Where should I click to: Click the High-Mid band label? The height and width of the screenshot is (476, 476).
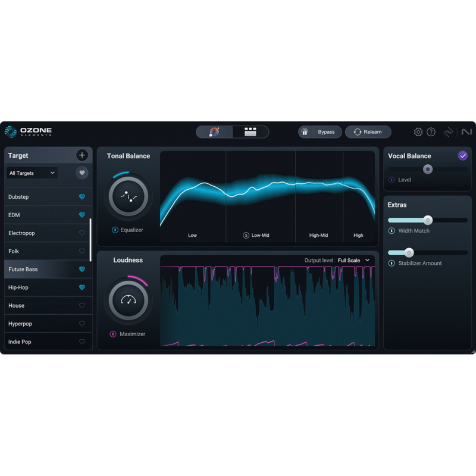pos(318,235)
